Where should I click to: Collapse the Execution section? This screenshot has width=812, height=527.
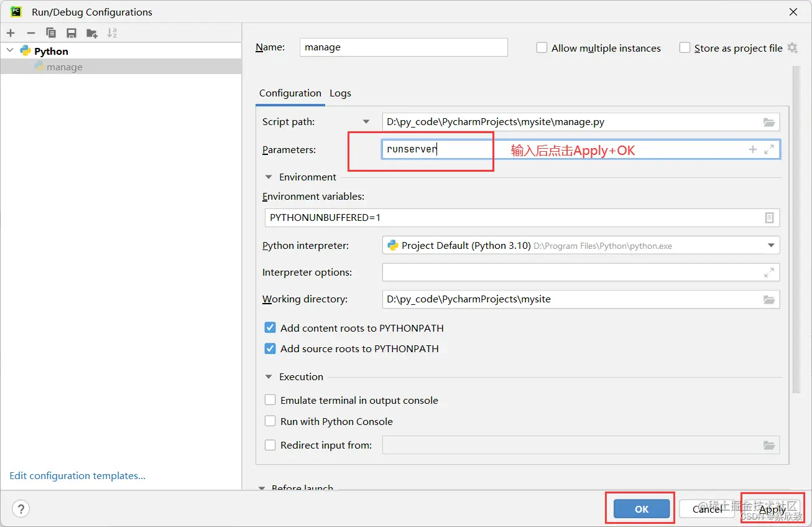point(269,377)
